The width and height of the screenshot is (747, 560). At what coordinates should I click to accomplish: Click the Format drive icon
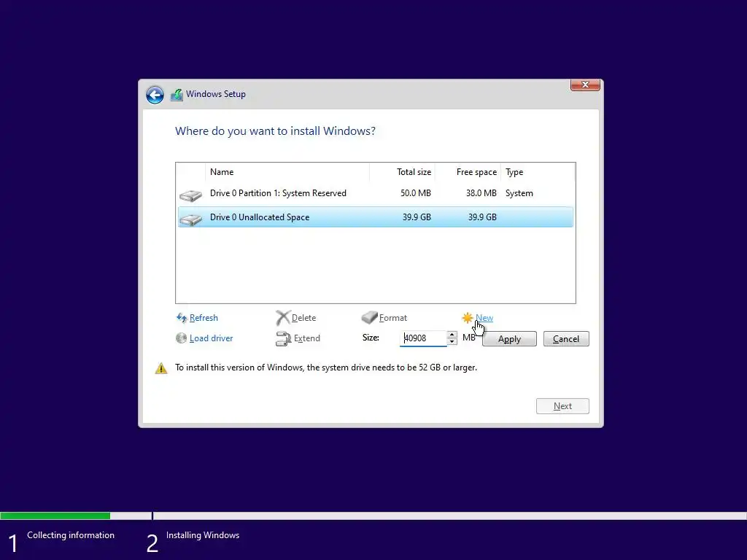click(x=369, y=317)
